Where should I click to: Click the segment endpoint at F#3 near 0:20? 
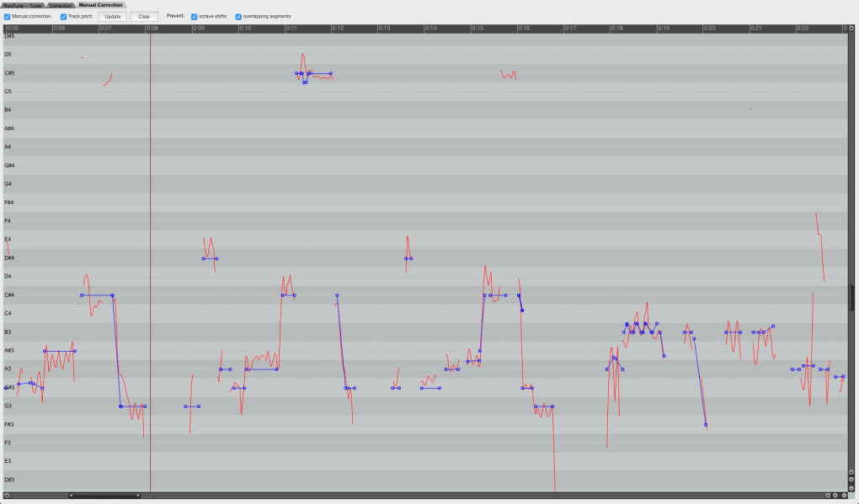[x=706, y=425]
